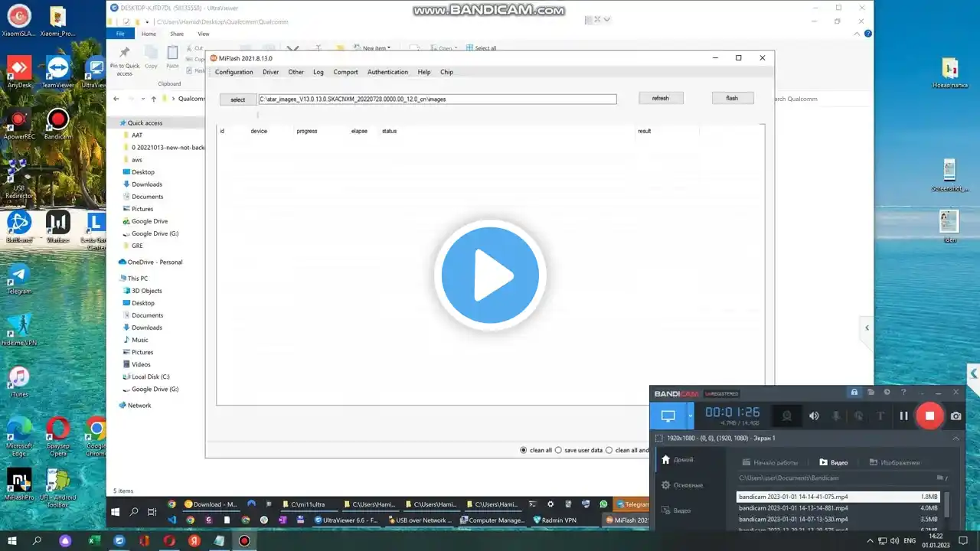This screenshot has width=980, height=551.
Task: Click the flash button in MiFlash
Action: point(732,98)
